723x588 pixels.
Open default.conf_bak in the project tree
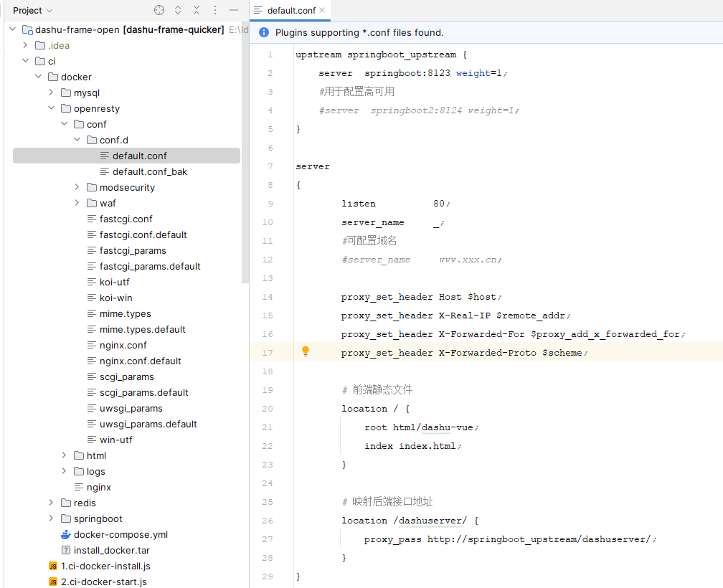pyautogui.click(x=149, y=171)
